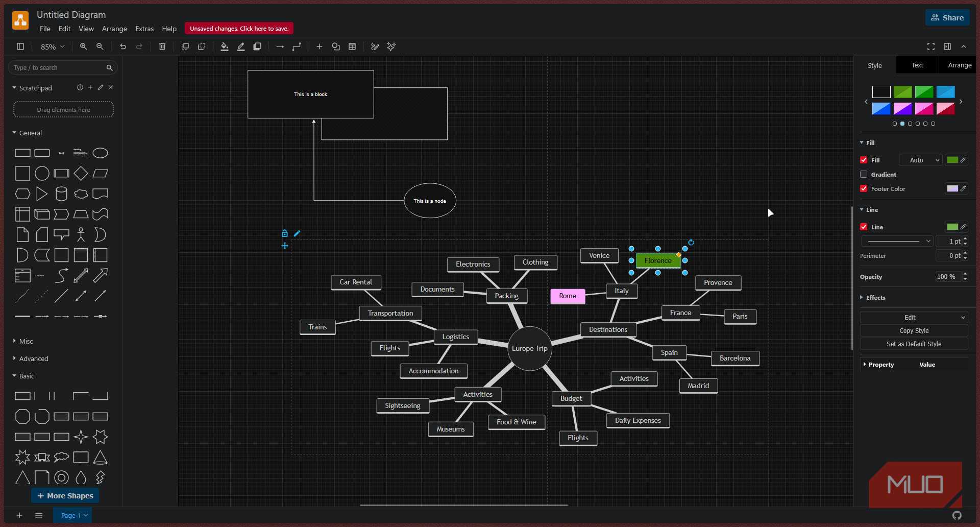980x527 pixels.
Task: Click the Scratchpad help icon
Action: point(80,87)
